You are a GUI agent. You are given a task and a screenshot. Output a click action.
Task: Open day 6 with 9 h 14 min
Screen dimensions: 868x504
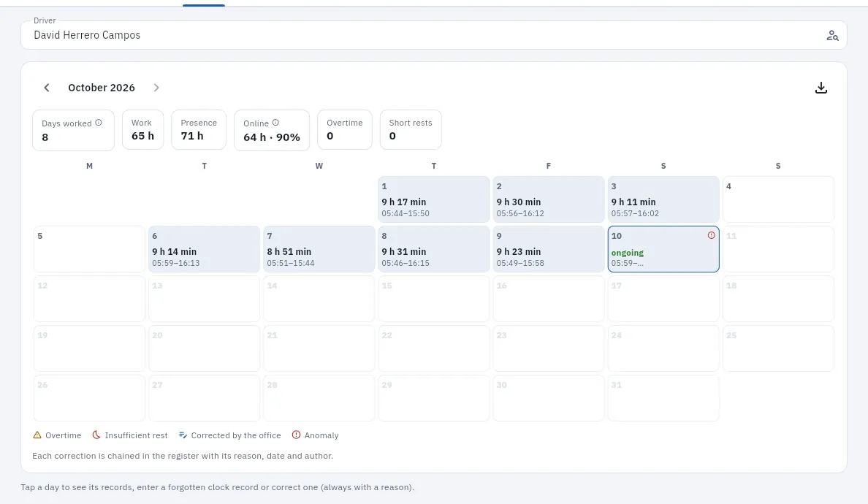205,249
